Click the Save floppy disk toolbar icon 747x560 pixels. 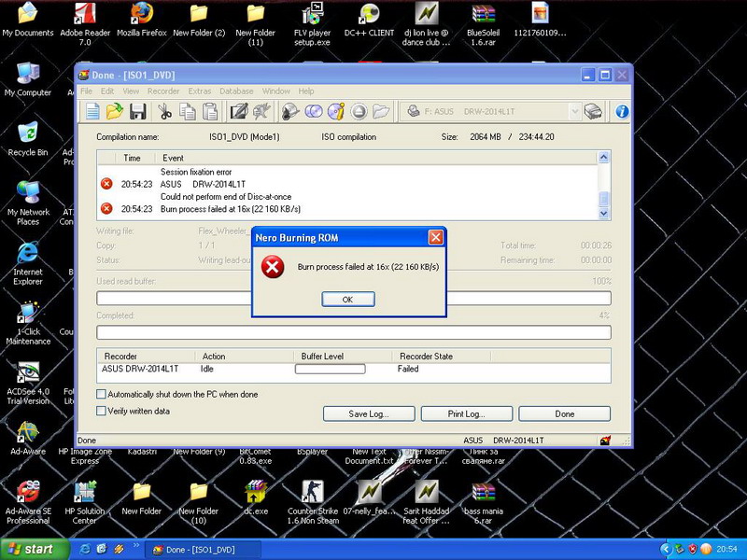tap(137, 112)
